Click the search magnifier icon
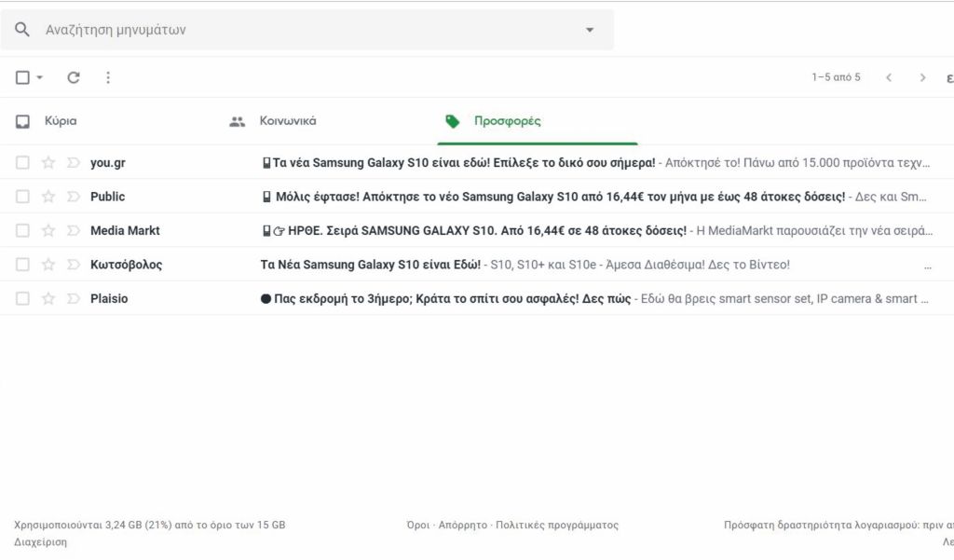This screenshot has height=560, width=954. coord(22,29)
